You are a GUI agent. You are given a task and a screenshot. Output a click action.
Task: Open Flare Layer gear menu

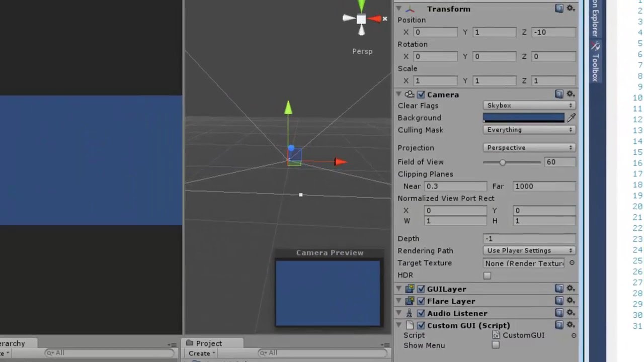pyautogui.click(x=571, y=301)
